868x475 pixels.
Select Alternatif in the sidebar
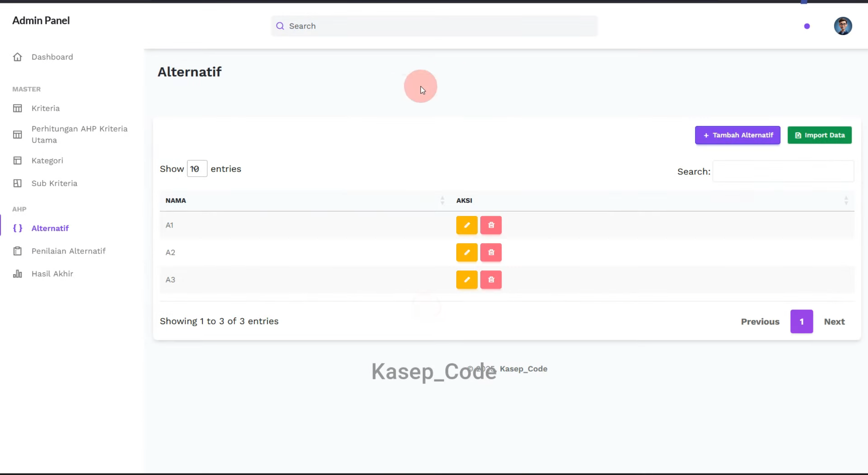(x=50, y=228)
